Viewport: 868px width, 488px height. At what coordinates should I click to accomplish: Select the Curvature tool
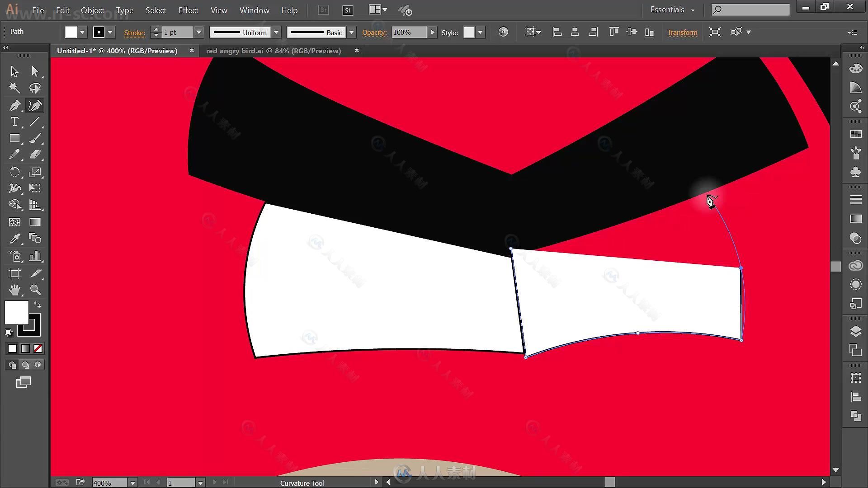(35, 106)
